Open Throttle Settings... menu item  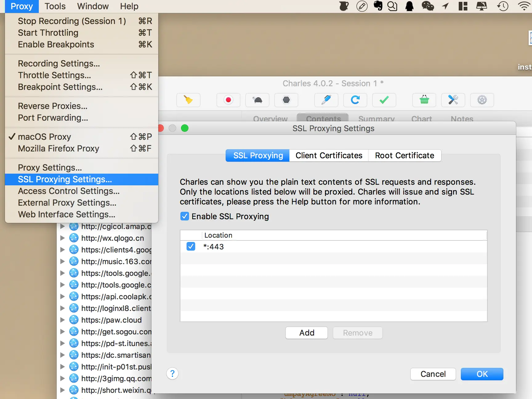pos(82,75)
